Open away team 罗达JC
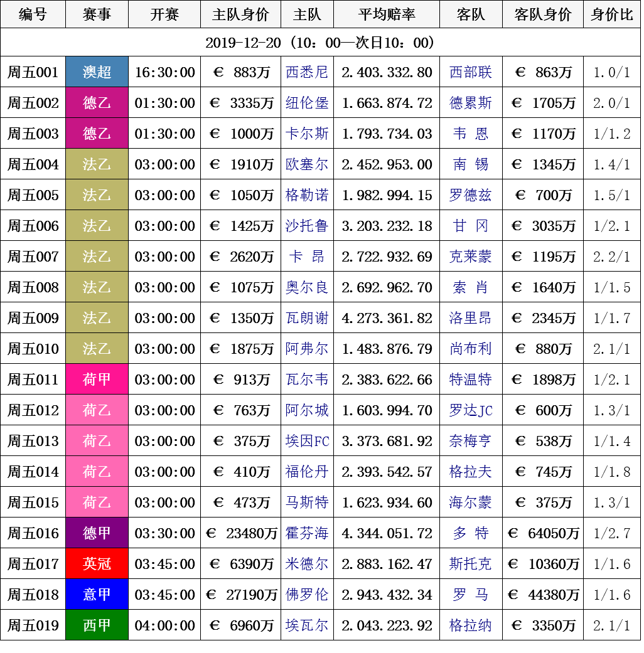 [x=471, y=410]
